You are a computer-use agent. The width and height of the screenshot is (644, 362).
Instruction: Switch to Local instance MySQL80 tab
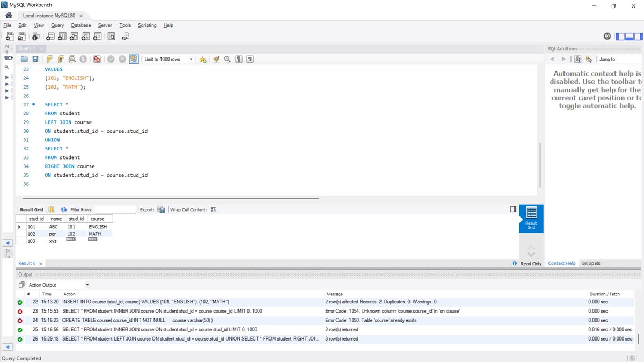click(49, 16)
